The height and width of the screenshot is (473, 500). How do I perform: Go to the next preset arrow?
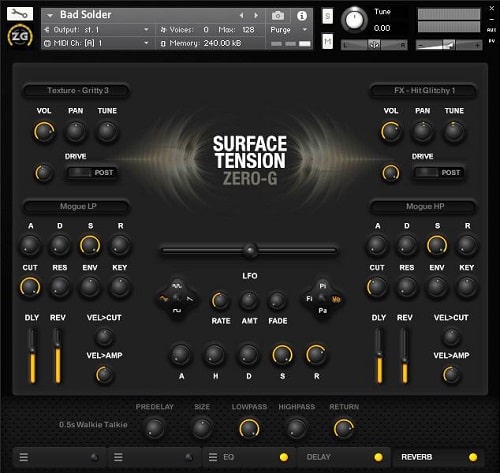[x=256, y=15]
